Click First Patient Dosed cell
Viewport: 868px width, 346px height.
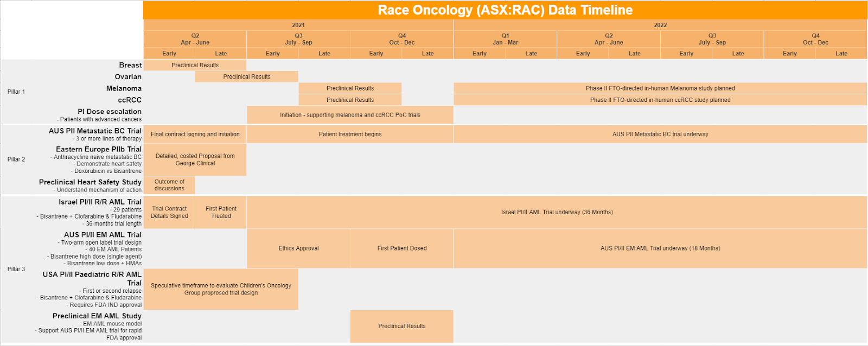pyautogui.click(x=402, y=248)
